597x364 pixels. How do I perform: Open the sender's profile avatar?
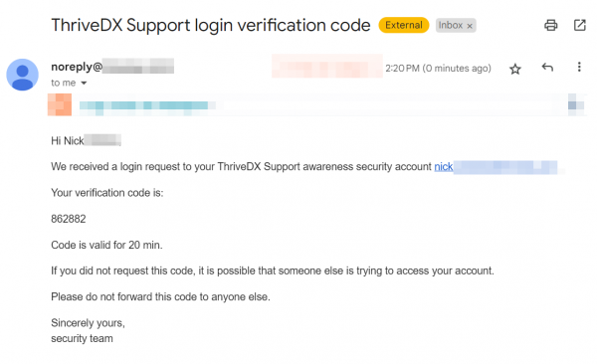pyautogui.click(x=23, y=75)
